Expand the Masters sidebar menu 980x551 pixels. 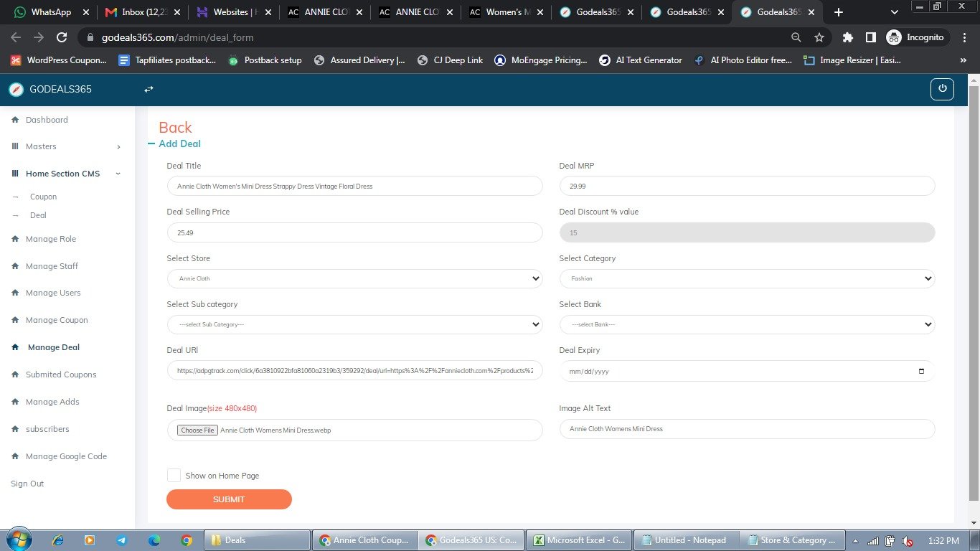pyautogui.click(x=67, y=146)
